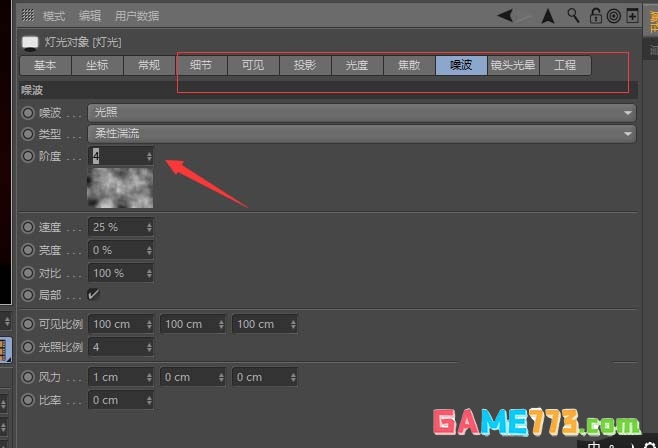This screenshot has height=448, width=658.
Task: Click the up arrow navigation icon
Action: pyautogui.click(x=548, y=16)
